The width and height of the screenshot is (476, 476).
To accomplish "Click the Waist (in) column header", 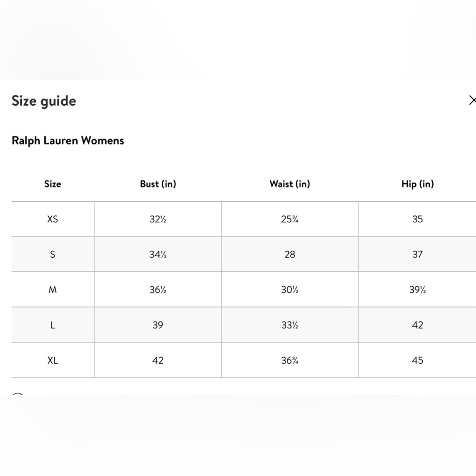I will coord(289,184).
